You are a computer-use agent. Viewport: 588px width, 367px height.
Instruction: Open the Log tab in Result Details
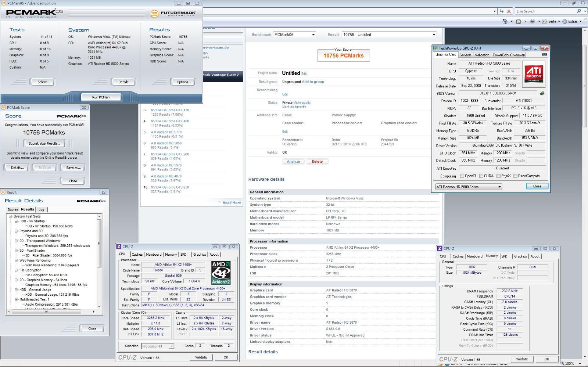coord(42,209)
